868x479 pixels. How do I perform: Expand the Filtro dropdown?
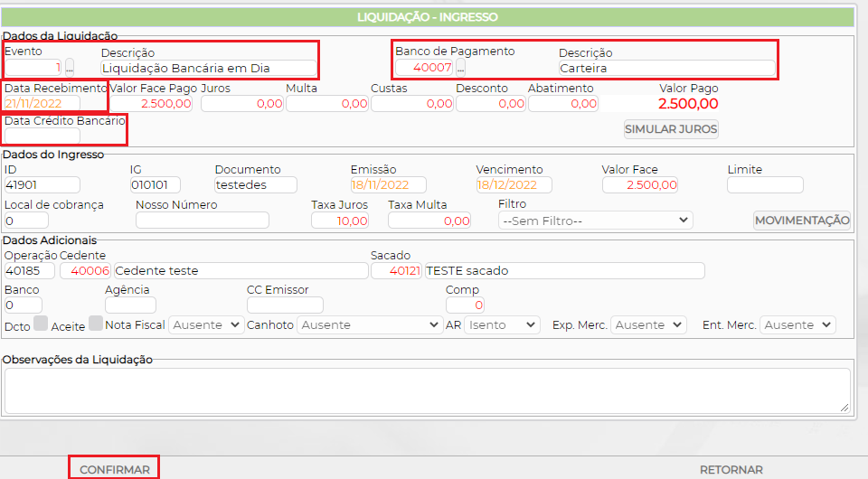tap(595, 221)
